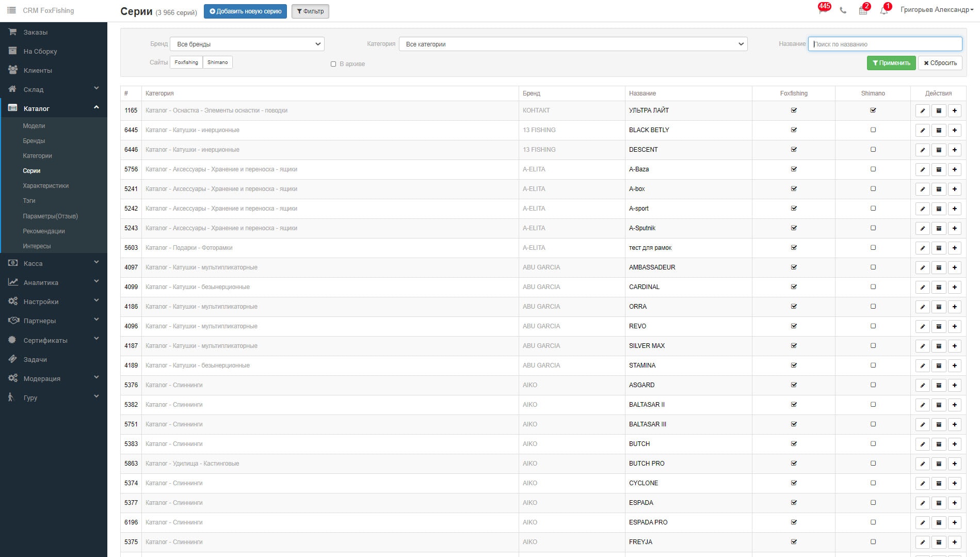Click the warehouse icon for Склад
The width and height of the screenshot is (980, 557).
pyautogui.click(x=12, y=89)
